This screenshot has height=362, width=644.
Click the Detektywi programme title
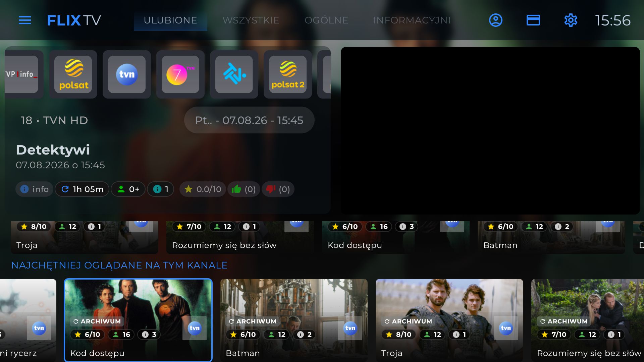(53, 150)
